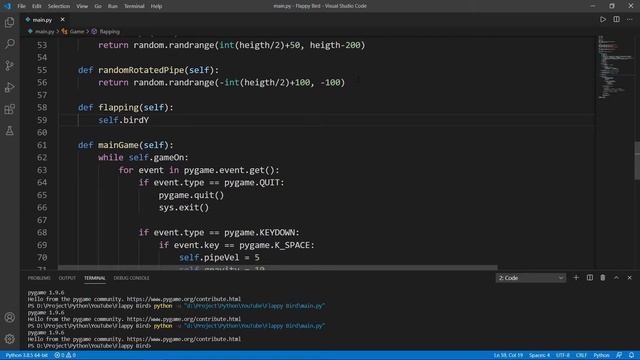
Task: Click the editor horizontal scrollbar
Action: tap(278, 268)
